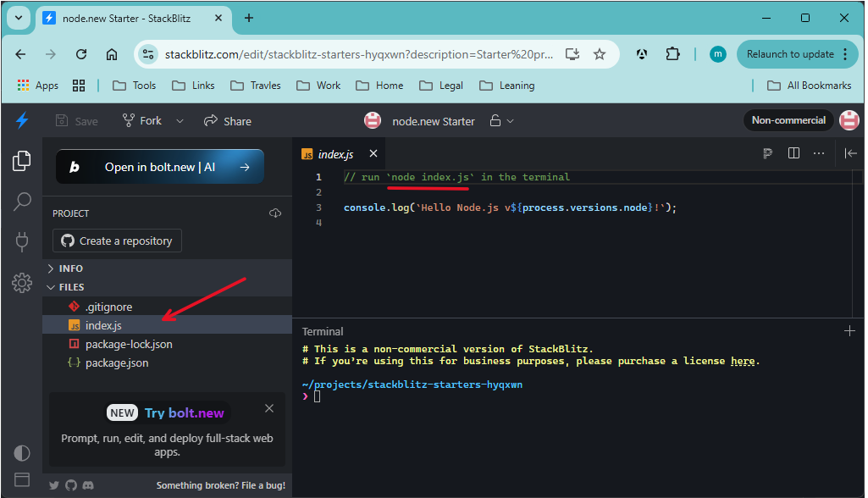The width and height of the screenshot is (868, 498).
Task: Click the Non-commercial badge
Action: point(788,120)
